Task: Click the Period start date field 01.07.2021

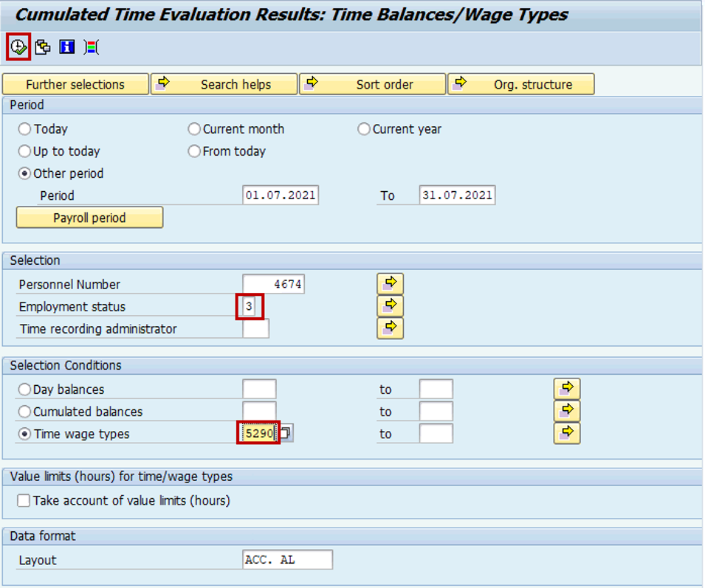Action: click(281, 195)
